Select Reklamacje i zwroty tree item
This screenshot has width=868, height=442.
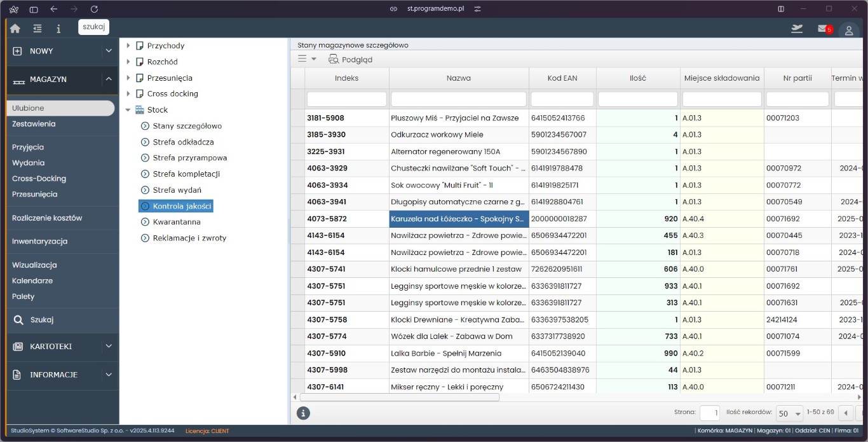pyautogui.click(x=189, y=238)
